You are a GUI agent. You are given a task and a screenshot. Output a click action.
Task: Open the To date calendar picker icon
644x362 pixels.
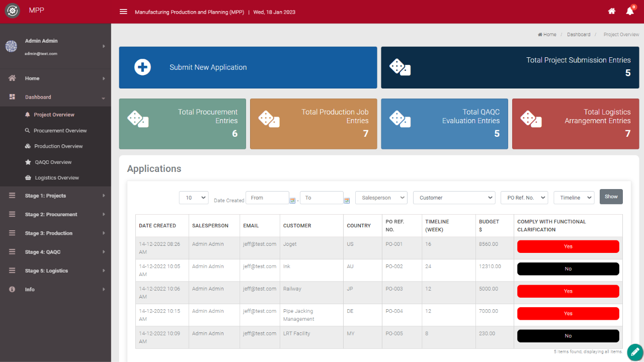[347, 200]
